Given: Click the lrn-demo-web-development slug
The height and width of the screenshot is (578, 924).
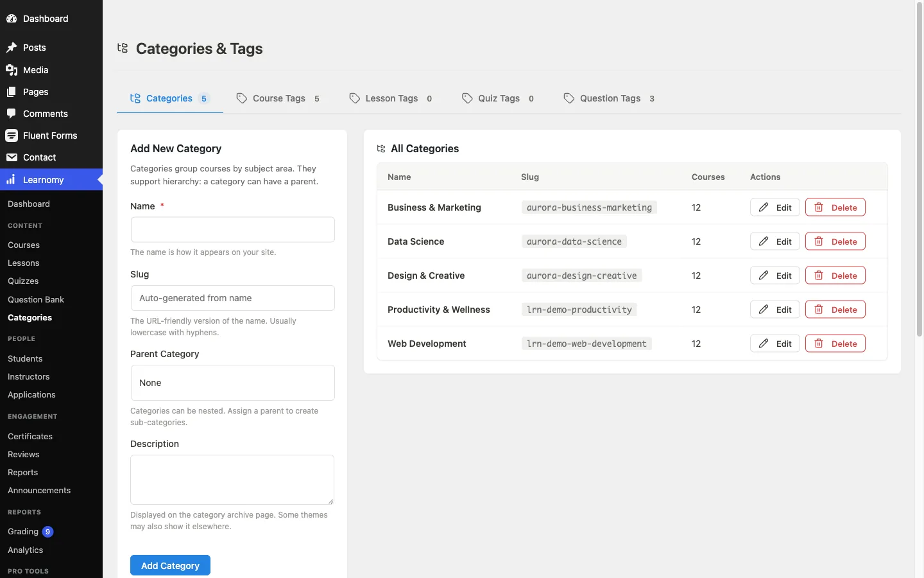Looking at the screenshot, I should coord(586,344).
